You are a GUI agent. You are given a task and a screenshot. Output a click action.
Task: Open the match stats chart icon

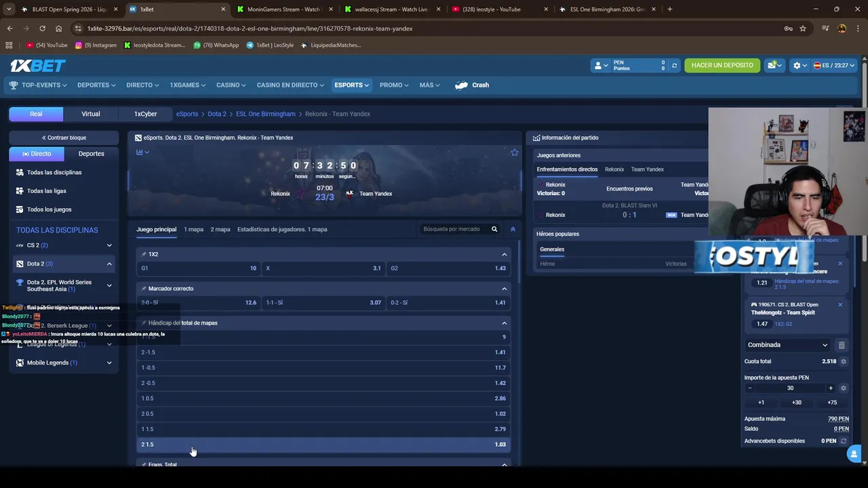click(x=140, y=152)
